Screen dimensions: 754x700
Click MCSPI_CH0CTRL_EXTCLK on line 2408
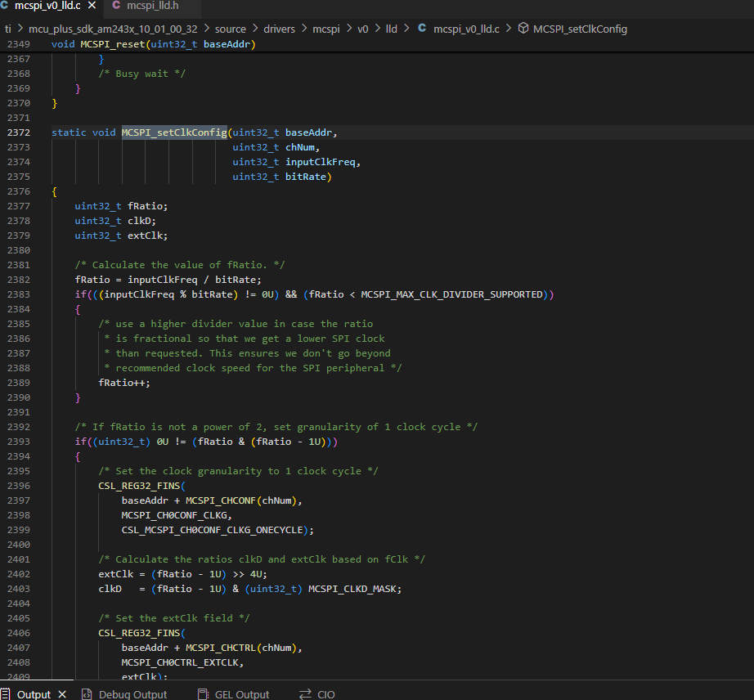tap(180, 662)
